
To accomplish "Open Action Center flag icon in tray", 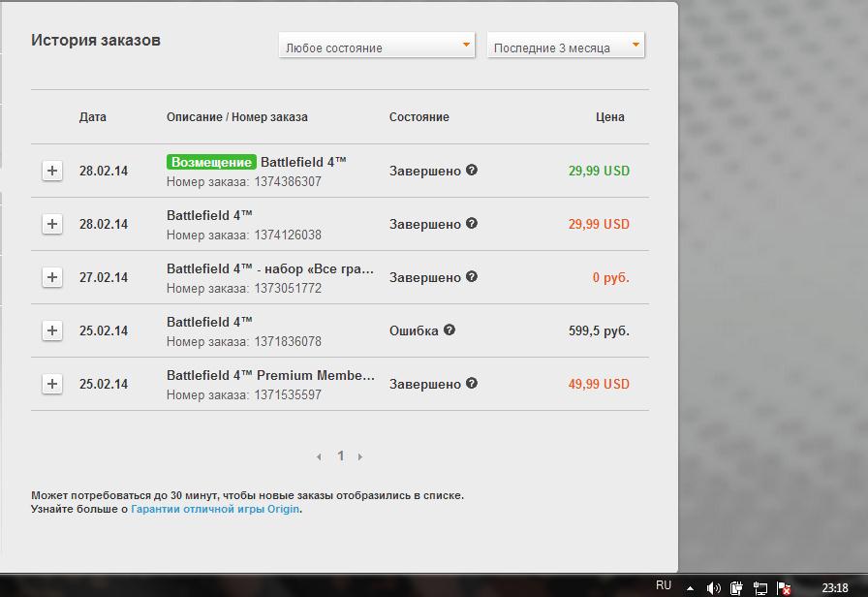I will coord(784,587).
